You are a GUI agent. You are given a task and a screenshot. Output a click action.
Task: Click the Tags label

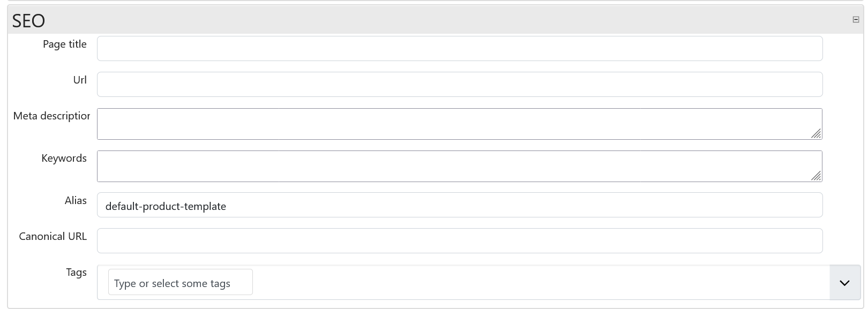coord(76,273)
